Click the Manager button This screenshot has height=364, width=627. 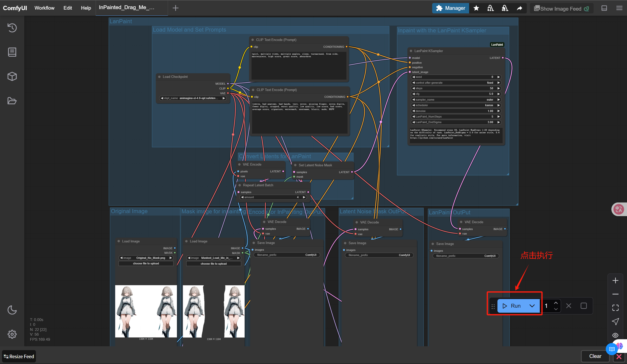tap(451, 8)
